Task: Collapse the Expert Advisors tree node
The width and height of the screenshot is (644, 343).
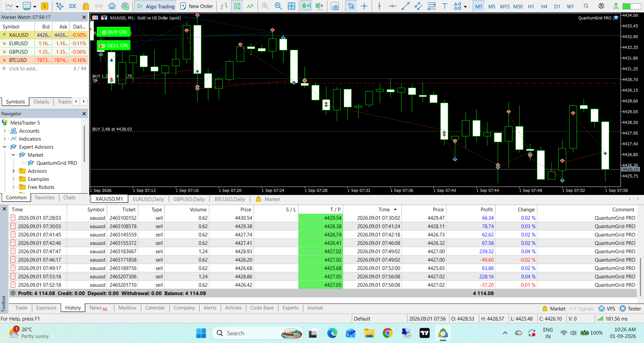Action: tap(5, 147)
